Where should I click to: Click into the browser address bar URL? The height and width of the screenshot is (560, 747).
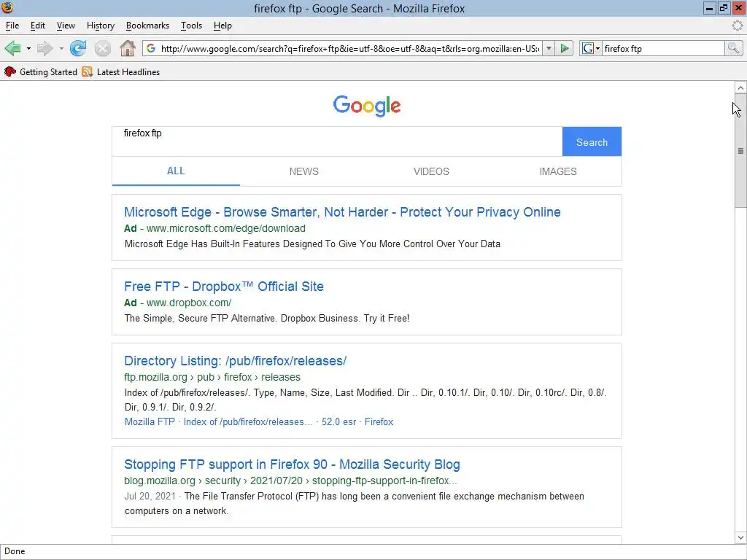point(350,48)
